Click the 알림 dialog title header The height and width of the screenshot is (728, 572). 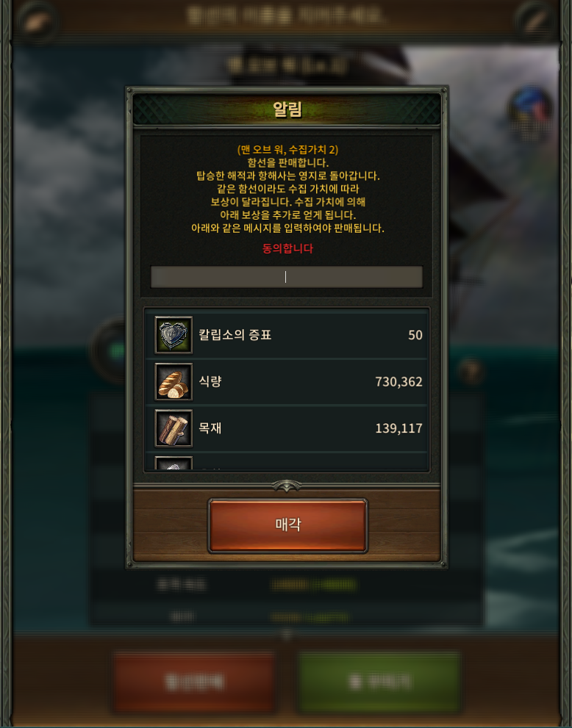(287, 109)
